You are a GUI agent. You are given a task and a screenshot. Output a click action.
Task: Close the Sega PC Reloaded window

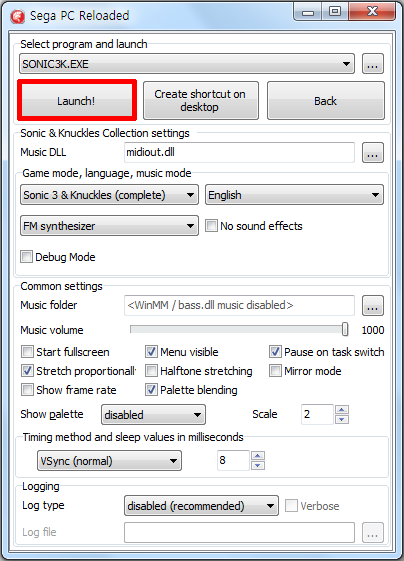[373, 12]
